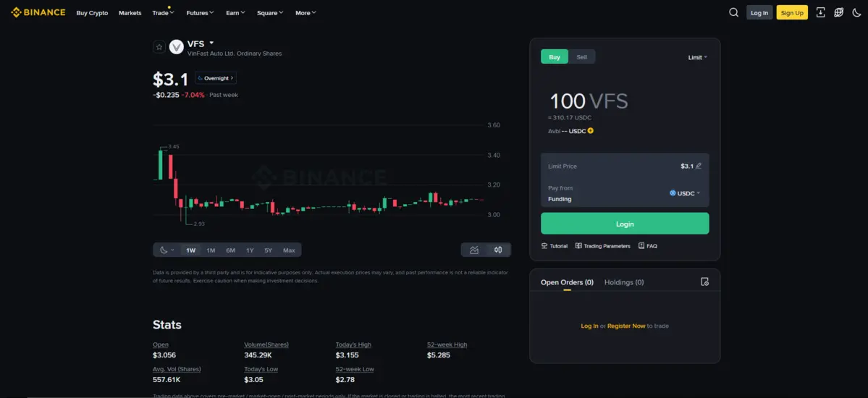Click the Today's Low label
This screenshot has width=868, height=398.
click(x=261, y=368)
